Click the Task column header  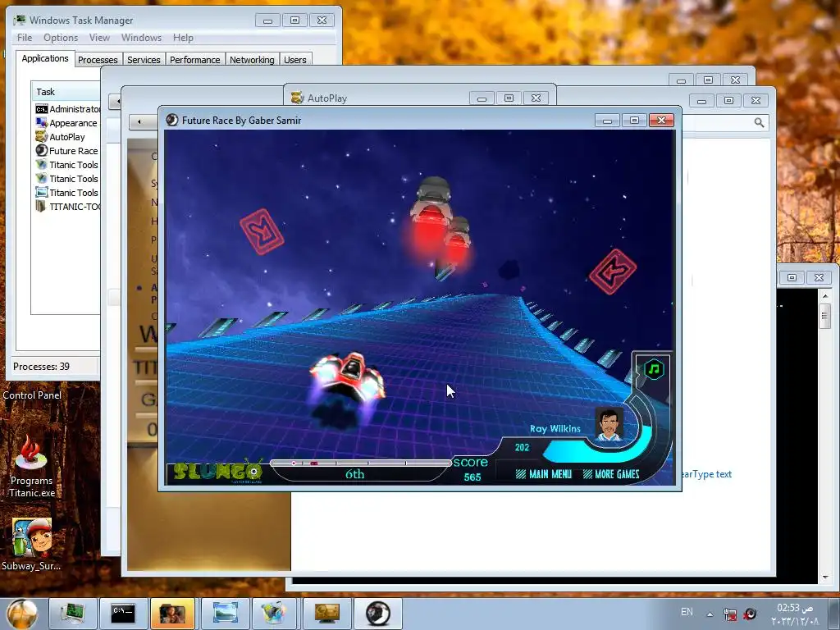[x=66, y=92]
